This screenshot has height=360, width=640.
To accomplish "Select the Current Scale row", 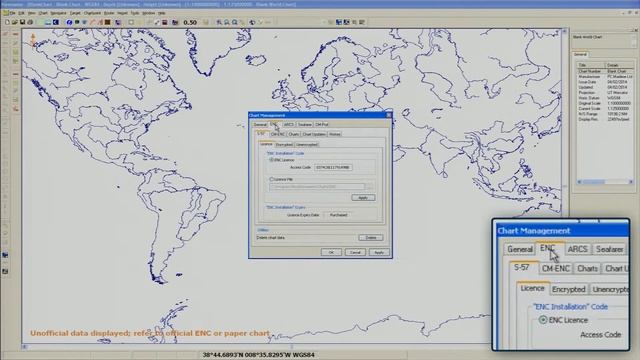I will (605, 109).
